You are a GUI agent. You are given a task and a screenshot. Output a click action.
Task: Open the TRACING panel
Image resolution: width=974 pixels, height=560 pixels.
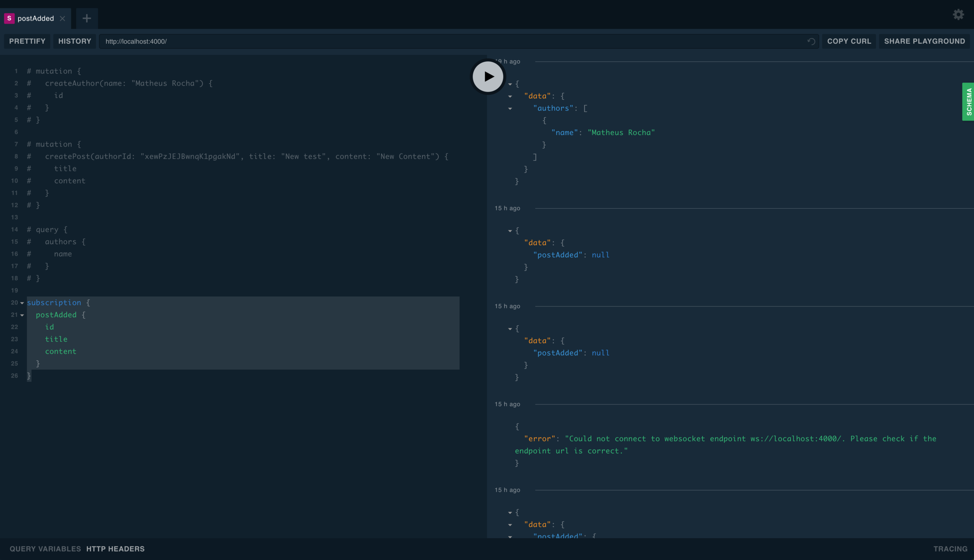pyautogui.click(x=950, y=549)
